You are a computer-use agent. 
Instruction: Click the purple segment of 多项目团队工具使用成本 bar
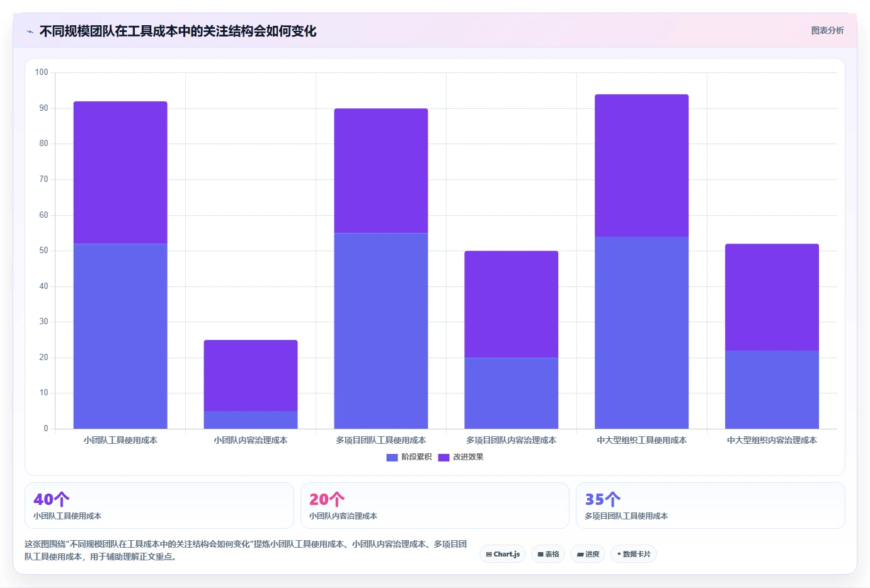(x=381, y=171)
